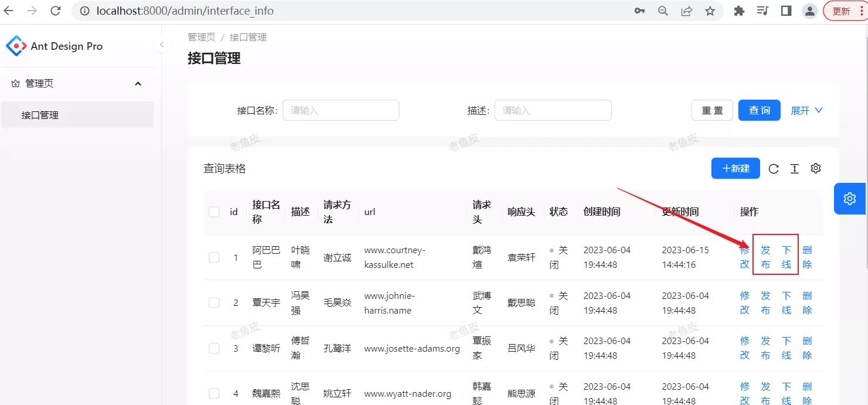This screenshot has height=405, width=868.
Task: Click the 新建 create button
Action: point(735,168)
